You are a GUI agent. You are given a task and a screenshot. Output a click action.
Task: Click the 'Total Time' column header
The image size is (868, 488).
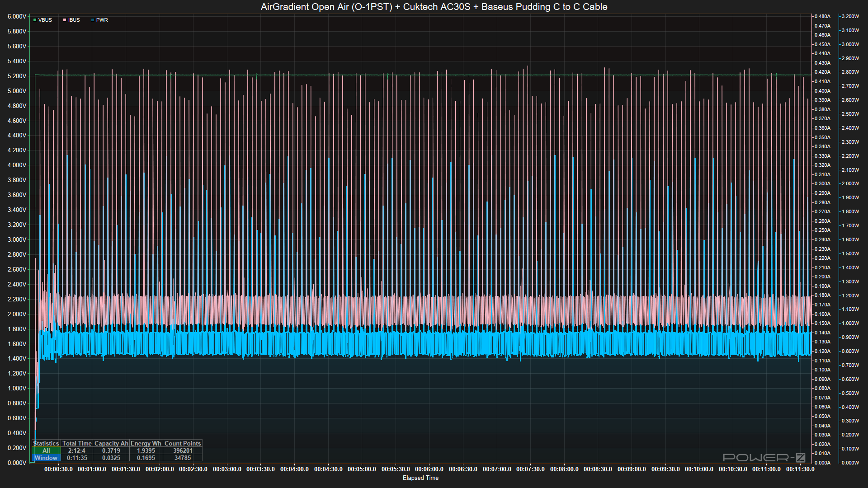click(x=77, y=443)
